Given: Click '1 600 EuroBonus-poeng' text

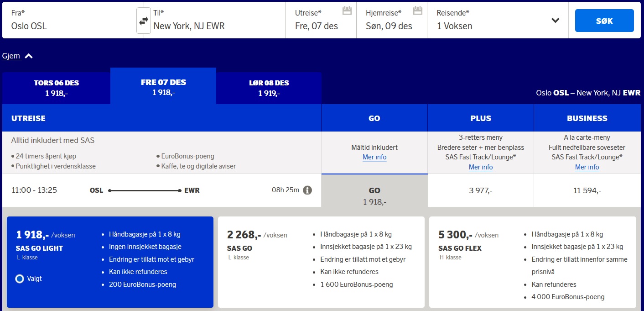Looking at the screenshot, I should [357, 285].
